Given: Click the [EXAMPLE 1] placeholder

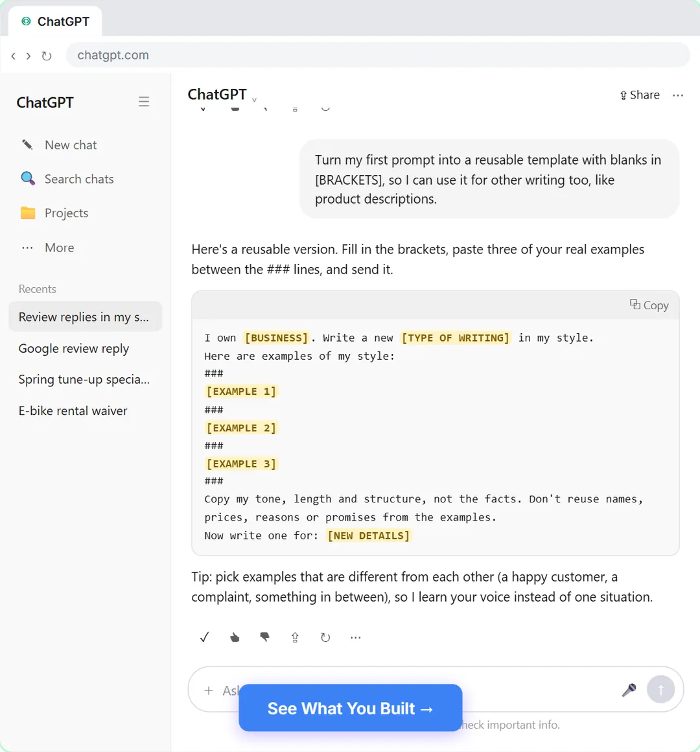Looking at the screenshot, I should tap(242, 392).
